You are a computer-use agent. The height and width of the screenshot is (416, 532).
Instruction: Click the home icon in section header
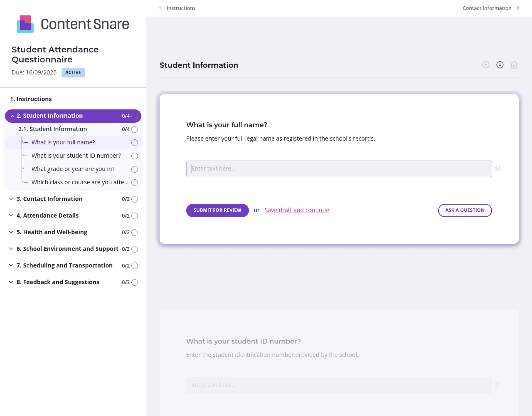pos(514,65)
